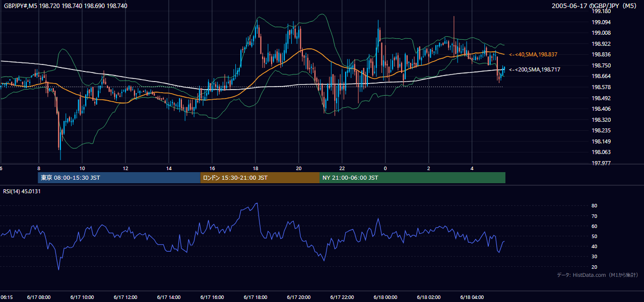Screen dimensions: 644x302
Task: Click price scale value 198.320
Action: pos(601,120)
